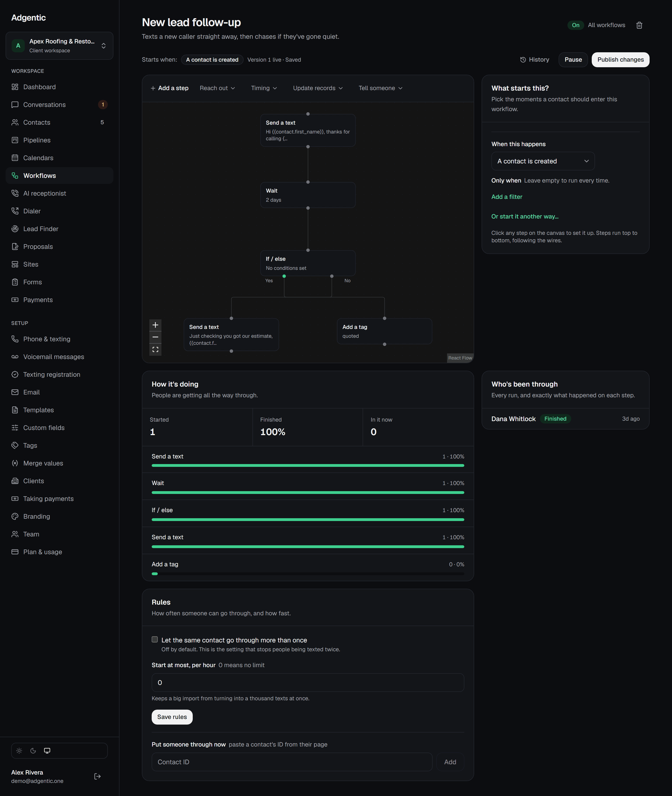Image resolution: width=672 pixels, height=796 pixels.
Task: Open Templates in sidebar menu
Action: (59, 410)
